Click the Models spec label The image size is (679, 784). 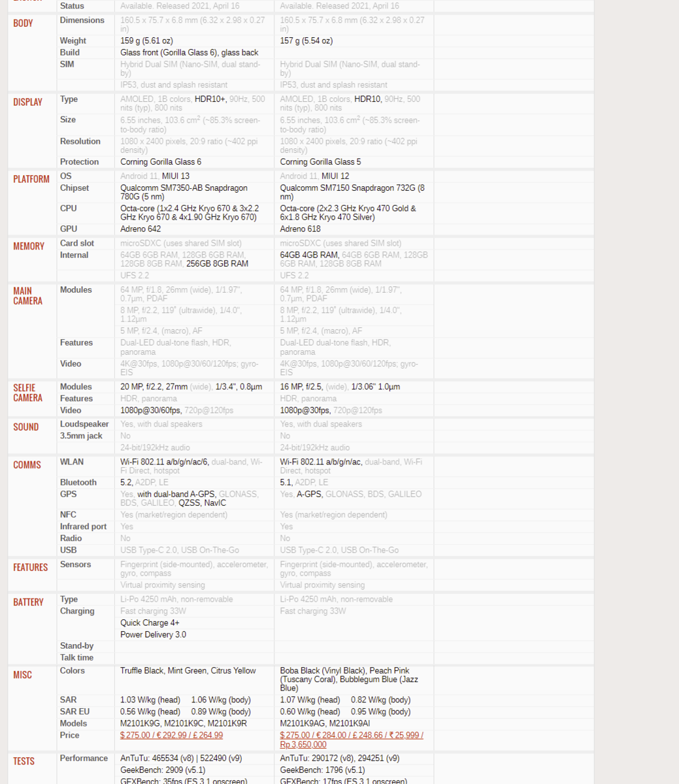click(x=73, y=723)
